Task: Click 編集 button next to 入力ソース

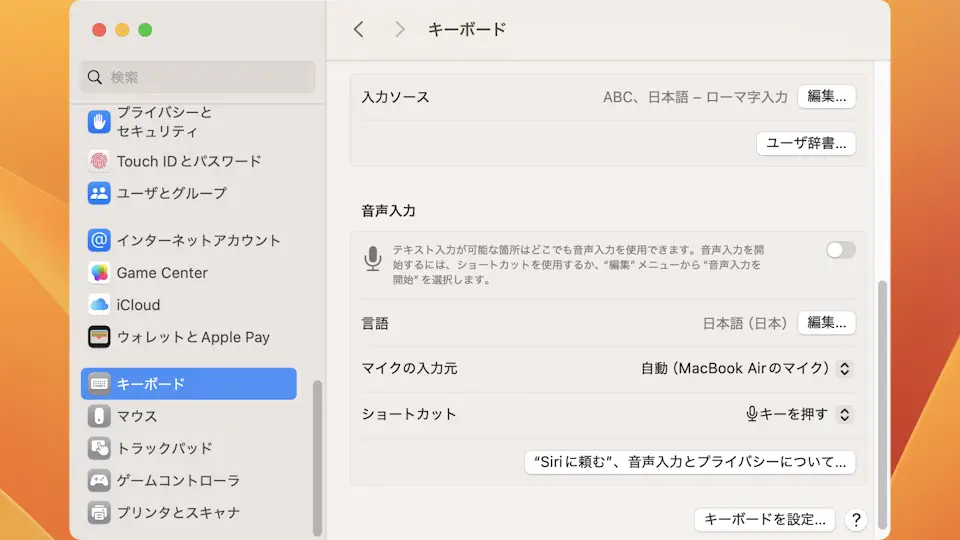Action: point(826,97)
